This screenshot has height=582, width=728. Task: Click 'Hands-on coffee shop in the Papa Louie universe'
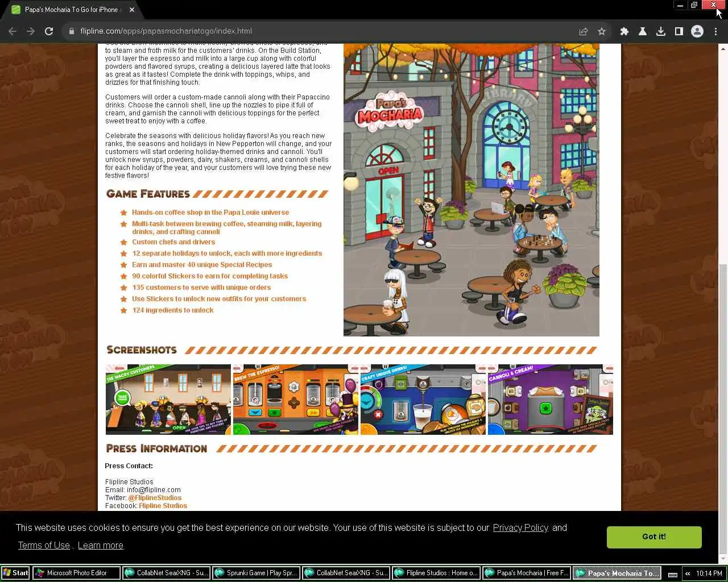210,213
